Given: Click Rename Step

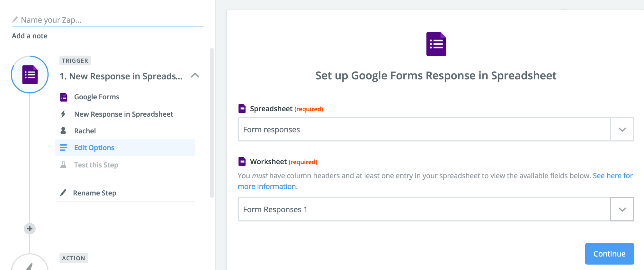Looking at the screenshot, I should tap(95, 193).
